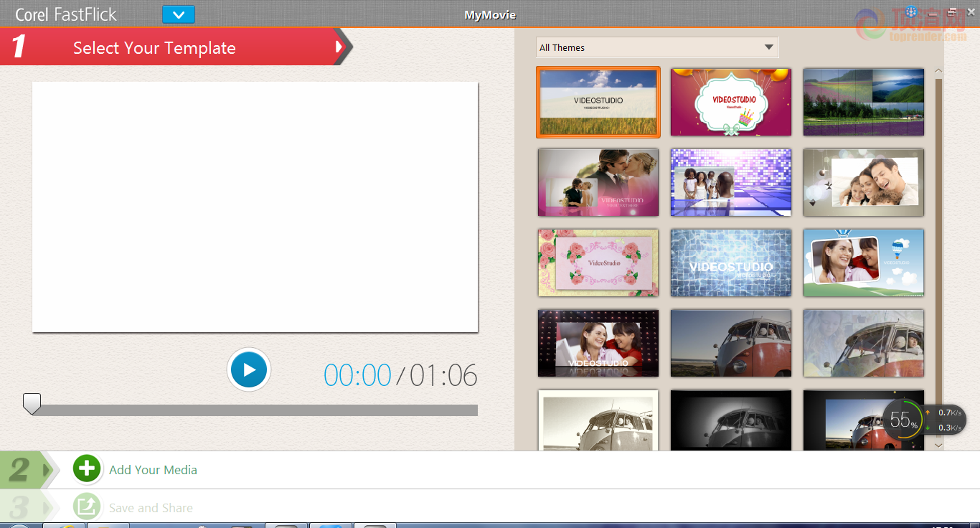This screenshot has height=528, width=980.
Task: Open the blue application menu dropdown
Action: click(179, 14)
